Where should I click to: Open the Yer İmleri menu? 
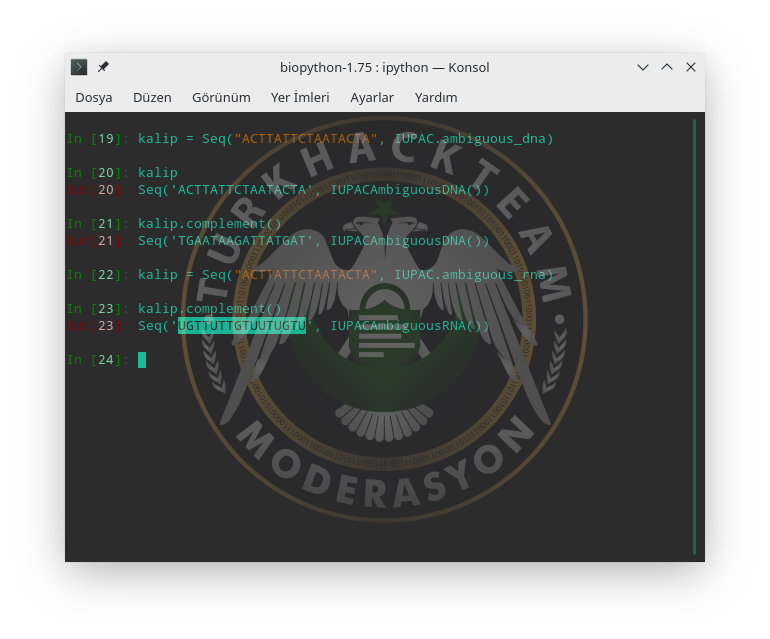click(x=300, y=98)
